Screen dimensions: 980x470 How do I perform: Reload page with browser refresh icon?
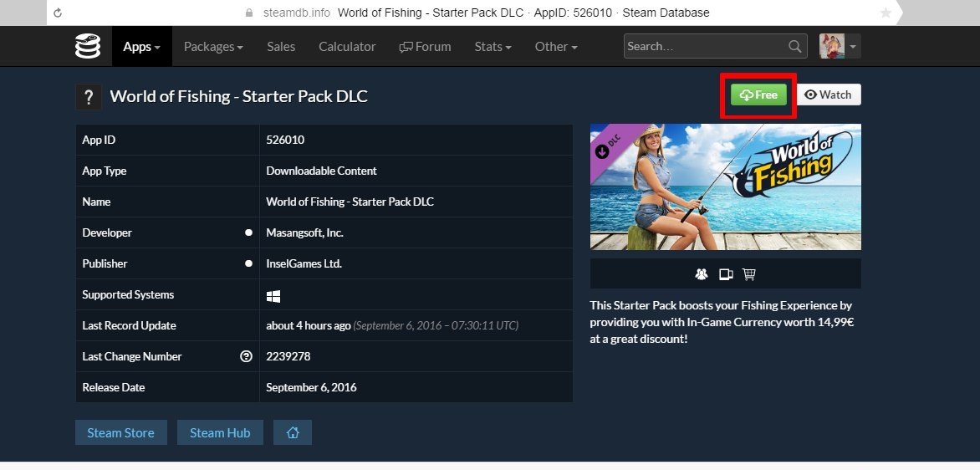click(x=58, y=13)
